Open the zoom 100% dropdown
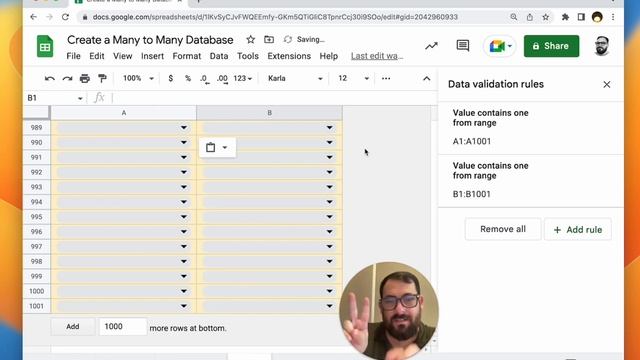The width and height of the screenshot is (640, 360). coord(138,78)
